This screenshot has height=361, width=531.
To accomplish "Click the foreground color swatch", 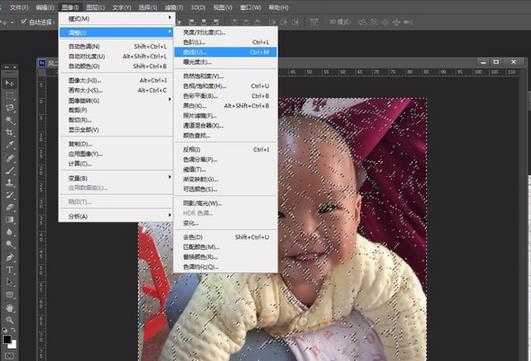I will 7,340.
